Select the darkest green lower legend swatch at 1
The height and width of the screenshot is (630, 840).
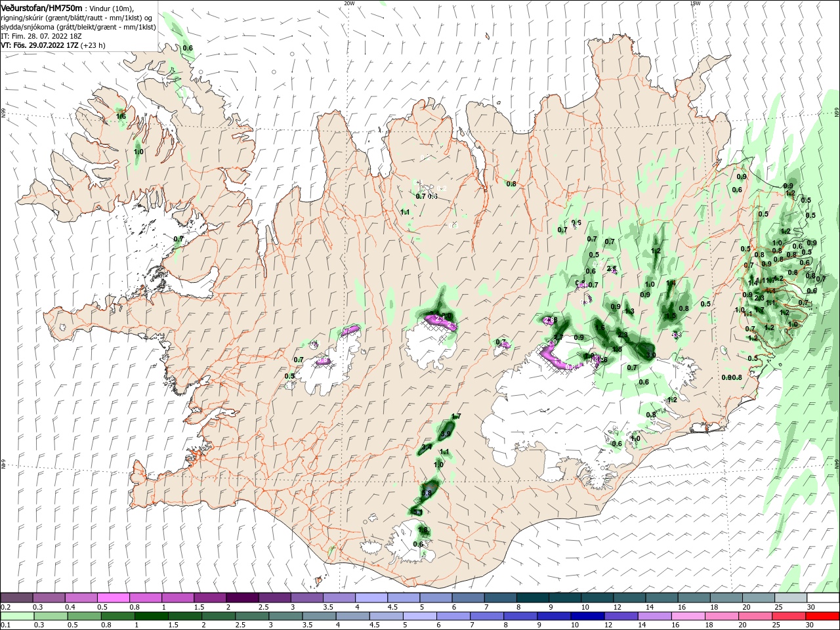point(151,616)
